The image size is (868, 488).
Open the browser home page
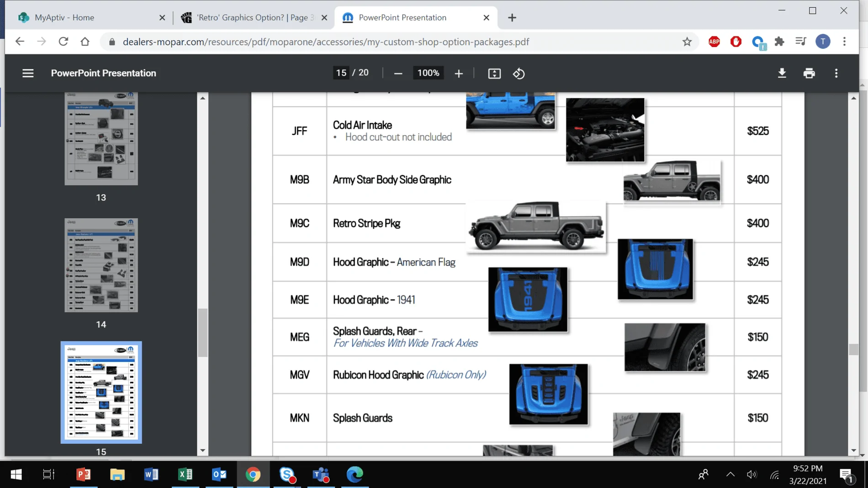pos(85,42)
